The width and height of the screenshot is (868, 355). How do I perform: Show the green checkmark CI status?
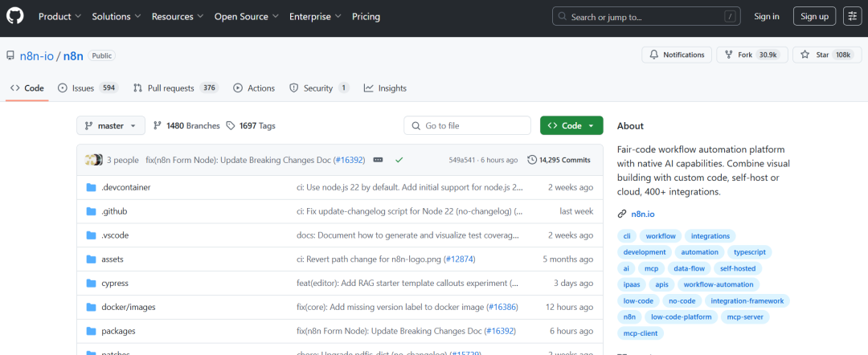point(399,160)
